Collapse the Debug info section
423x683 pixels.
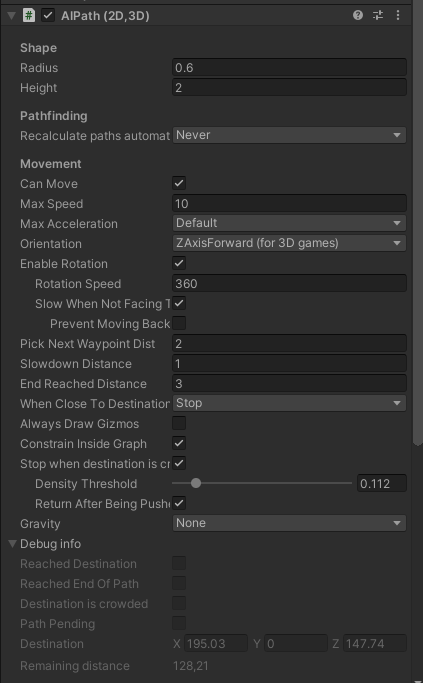click(x=12, y=544)
